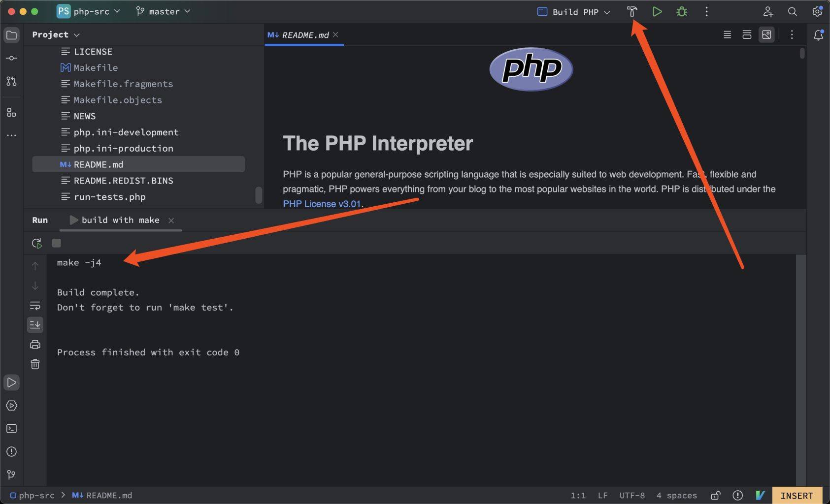
Task: Switch to preview-only markdown view
Action: point(766,34)
